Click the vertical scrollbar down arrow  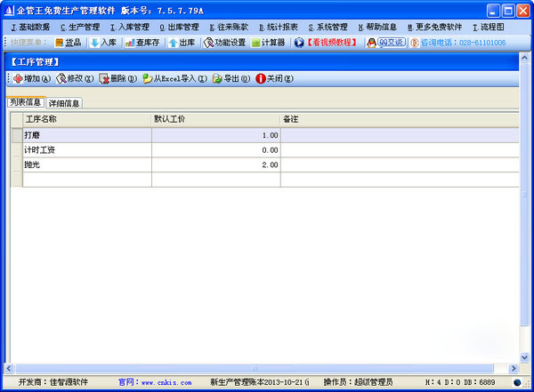click(524, 357)
